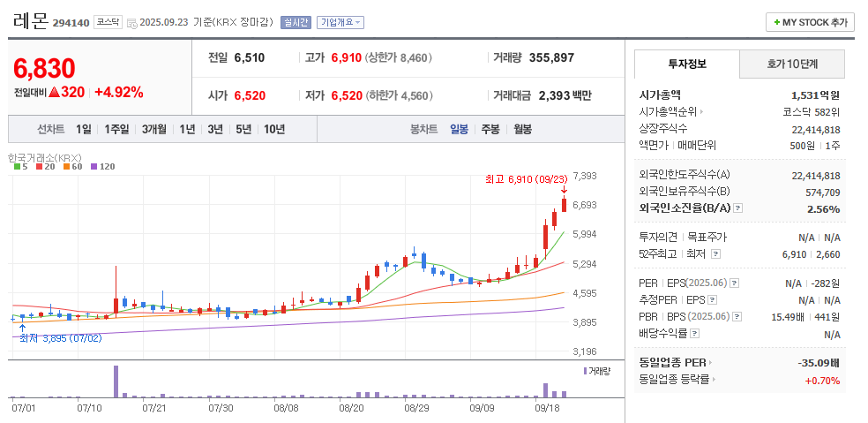Click the red 20-day moving average legend
Viewport: 868px width, 423px height.
tap(44, 166)
